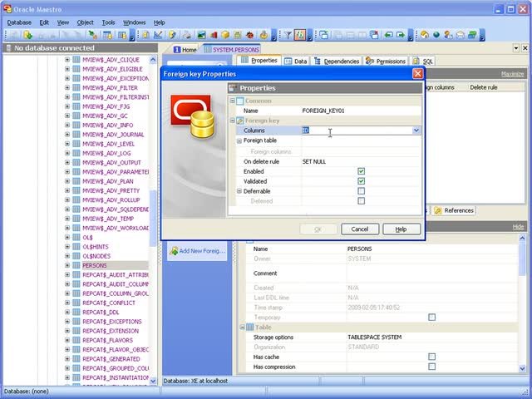Click the close-all-windows icon with red X

click(x=374, y=35)
